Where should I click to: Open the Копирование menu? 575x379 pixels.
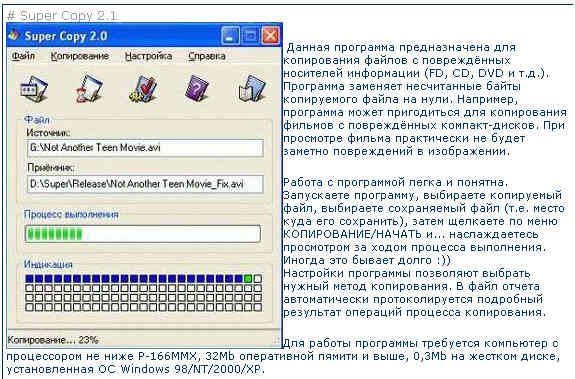[80, 56]
